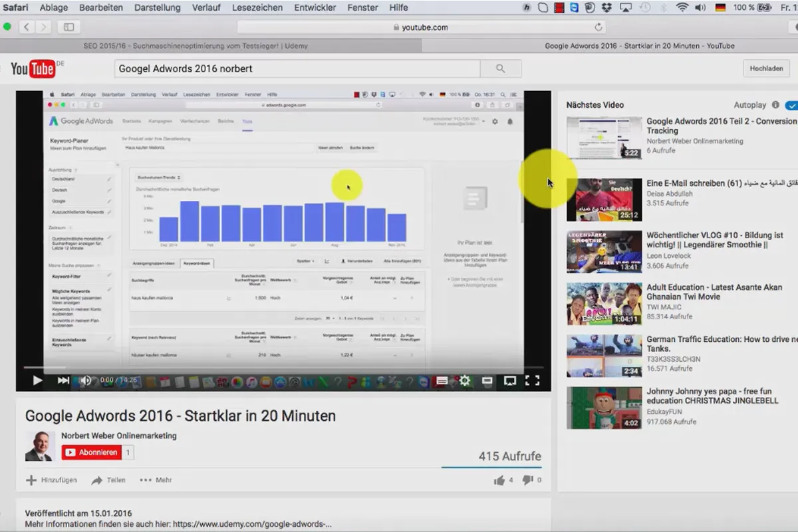Open the Verlauf menu
The image size is (798, 532).
click(206, 8)
